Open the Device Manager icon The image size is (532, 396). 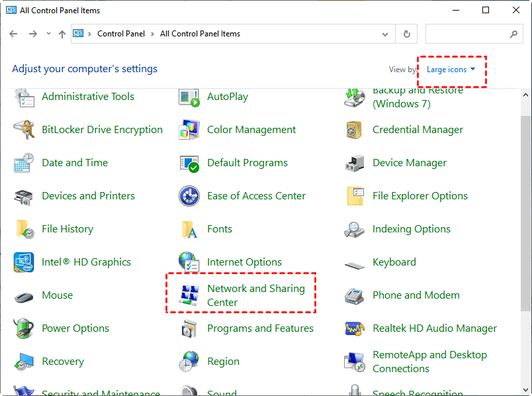pos(355,163)
